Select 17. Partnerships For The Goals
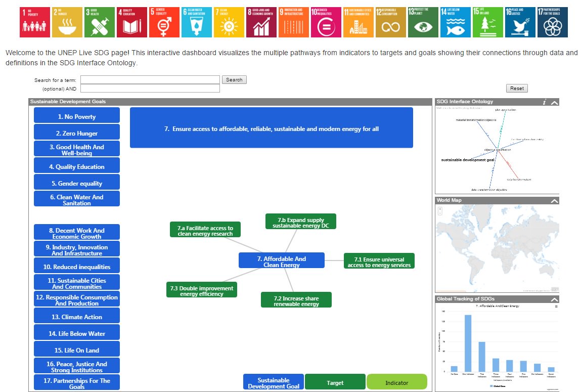 point(77,382)
